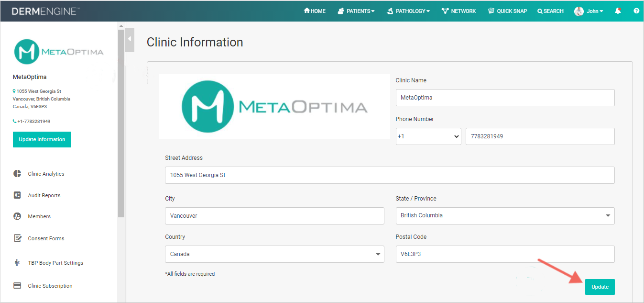Click the sidebar address text '1055 West Georgia St'
The image size is (644, 303).
[x=39, y=91]
